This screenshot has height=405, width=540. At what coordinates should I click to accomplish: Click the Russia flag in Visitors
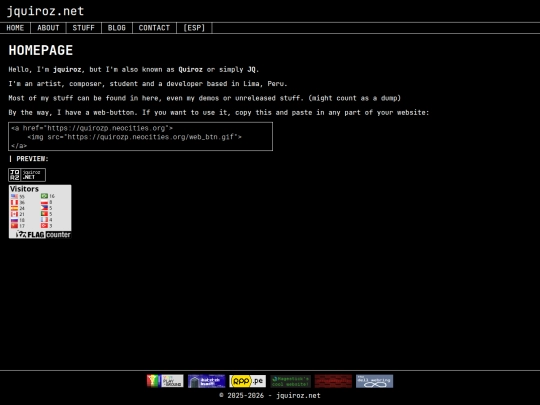(14, 220)
